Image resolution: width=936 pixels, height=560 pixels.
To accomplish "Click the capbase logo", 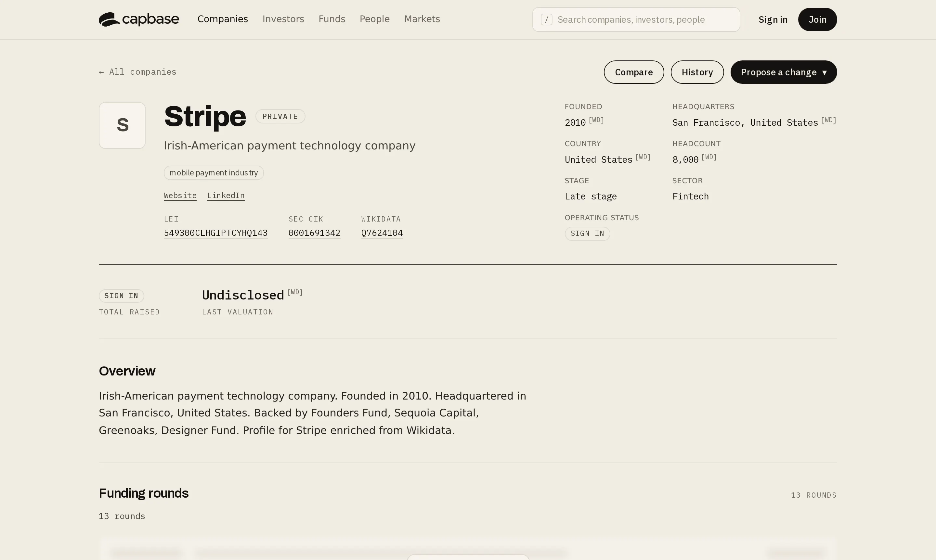I will click(139, 19).
